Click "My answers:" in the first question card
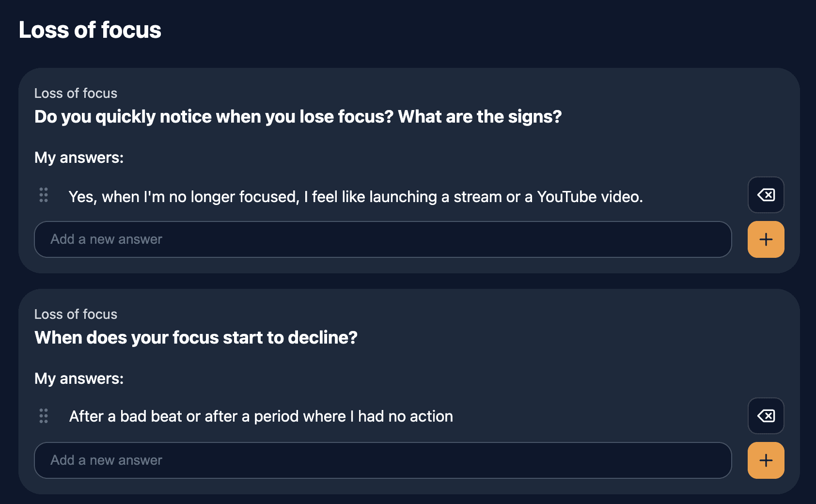The width and height of the screenshot is (816, 504). point(79,157)
